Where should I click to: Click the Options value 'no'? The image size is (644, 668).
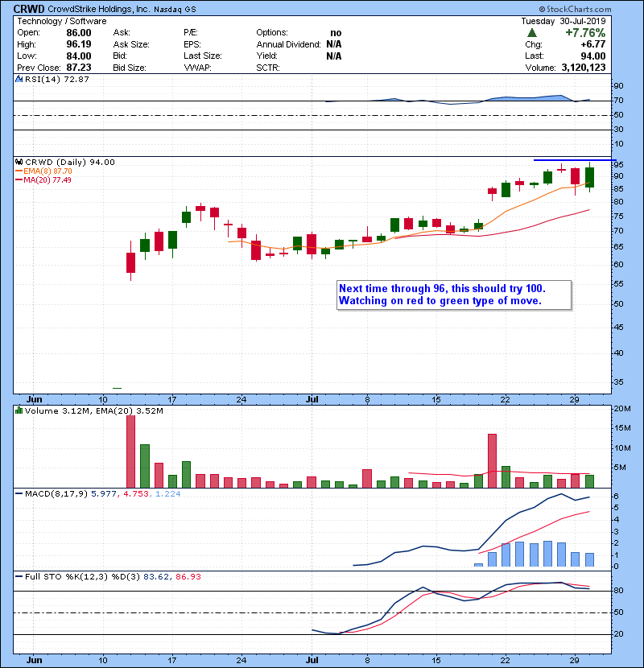[336, 33]
